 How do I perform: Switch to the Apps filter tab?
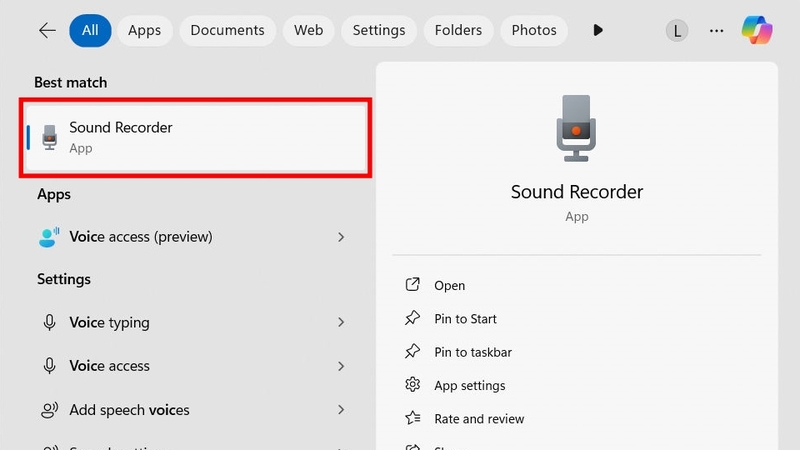144,31
